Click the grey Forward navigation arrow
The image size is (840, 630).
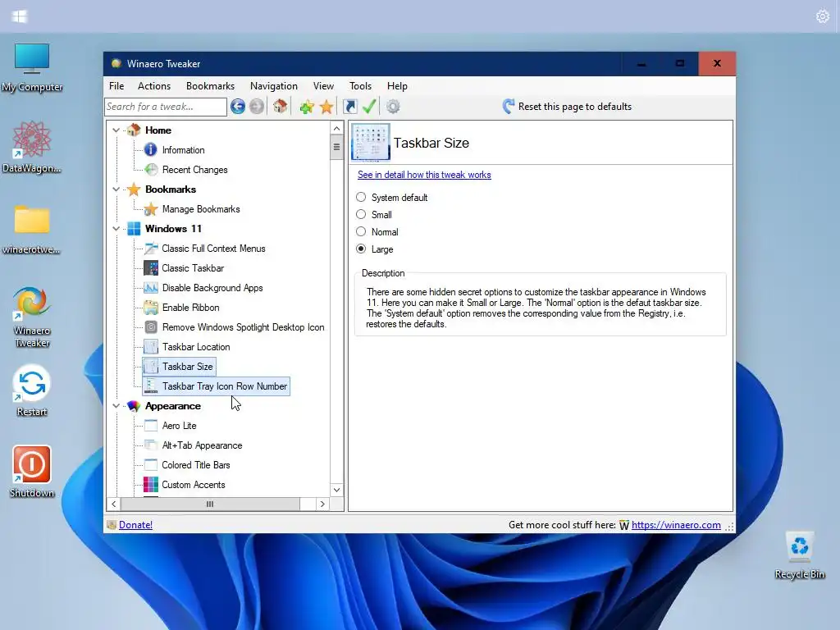(257, 107)
